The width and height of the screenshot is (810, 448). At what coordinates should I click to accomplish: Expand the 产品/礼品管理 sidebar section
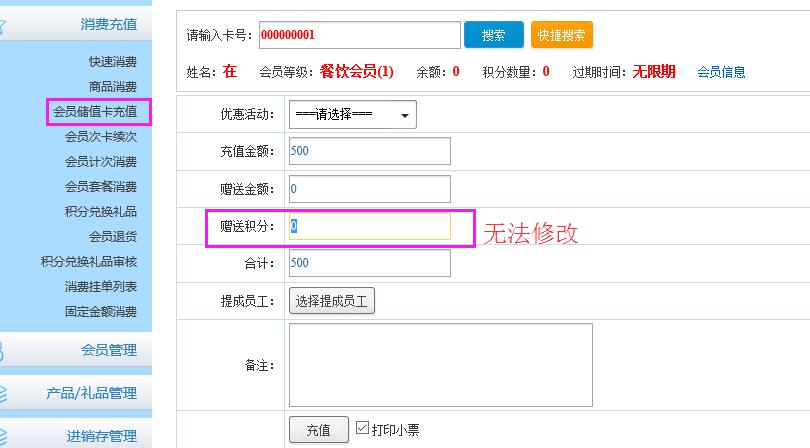click(x=91, y=393)
